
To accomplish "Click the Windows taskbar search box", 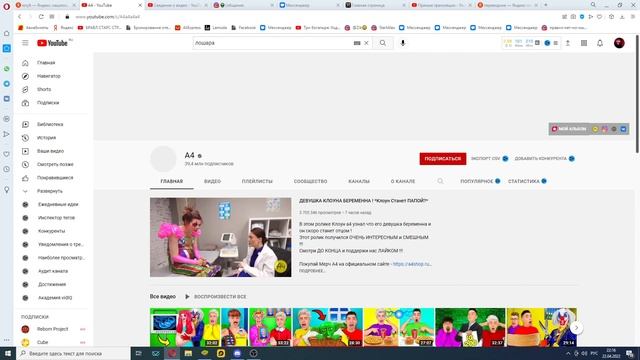I will [73, 353].
